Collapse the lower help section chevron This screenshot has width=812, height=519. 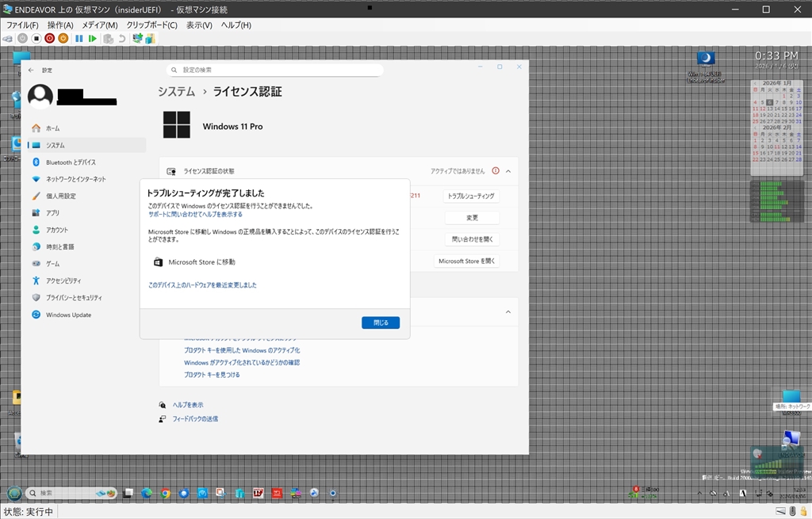pyautogui.click(x=508, y=312)
